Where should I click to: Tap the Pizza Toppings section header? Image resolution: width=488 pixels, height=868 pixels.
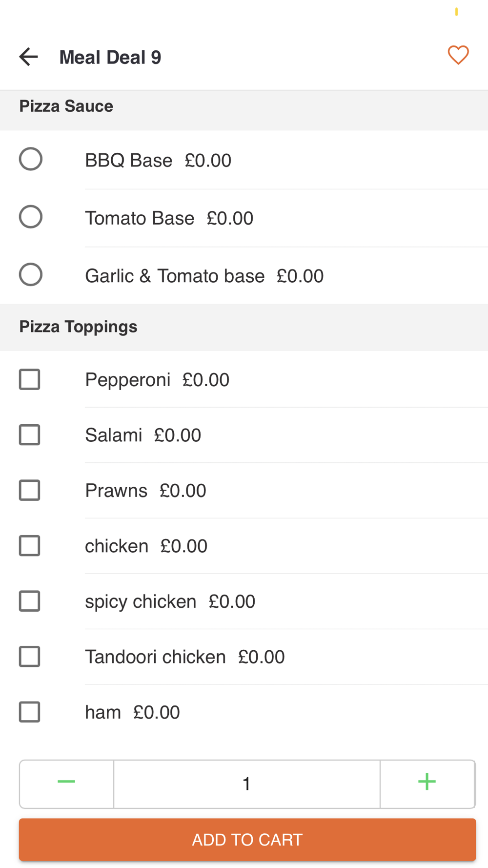point(244,327)
